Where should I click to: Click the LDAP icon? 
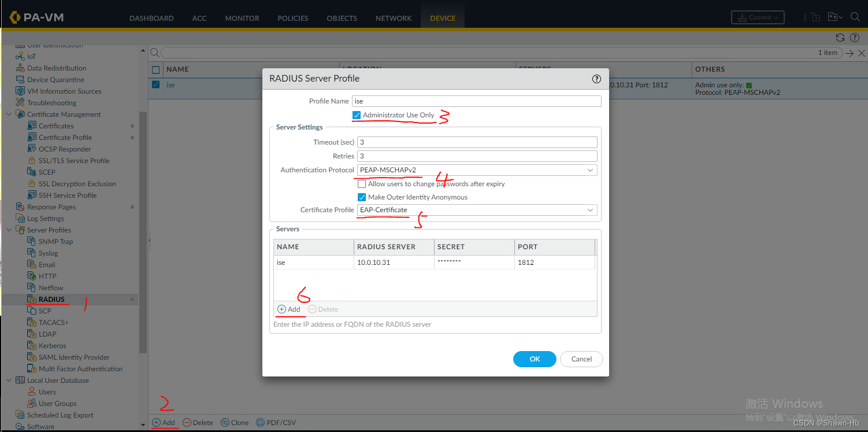[x=32, y=334]
